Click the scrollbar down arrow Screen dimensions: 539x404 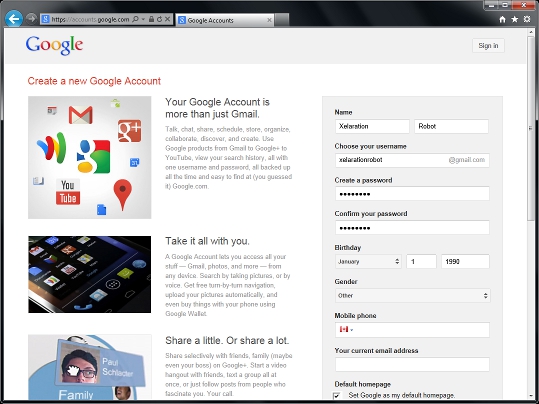pyautogui.click(x=531, y=396)
